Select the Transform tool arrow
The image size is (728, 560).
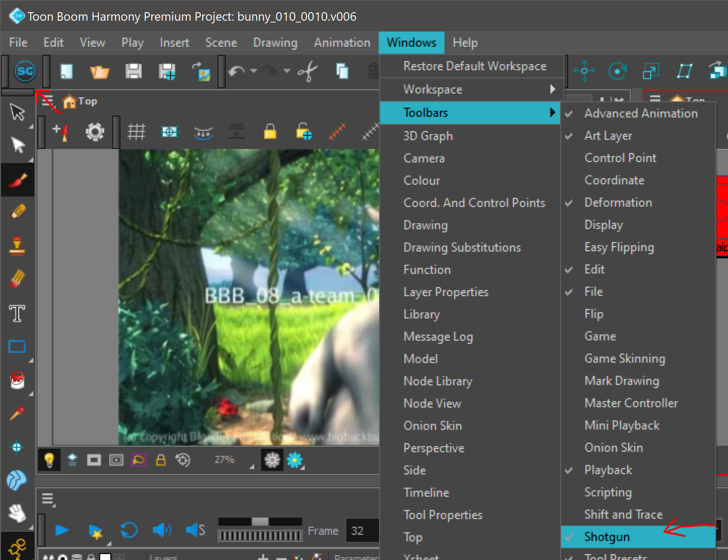coord(18,112)
